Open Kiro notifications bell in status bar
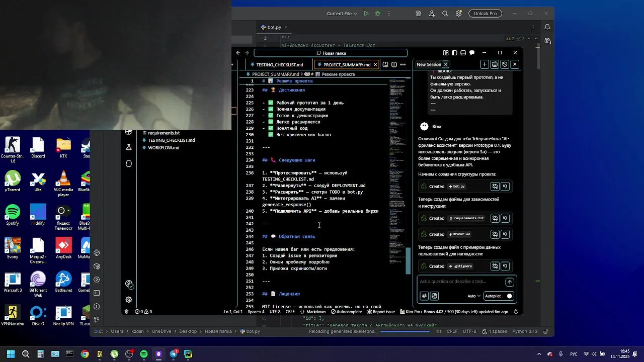 click(x=516, y=312)
